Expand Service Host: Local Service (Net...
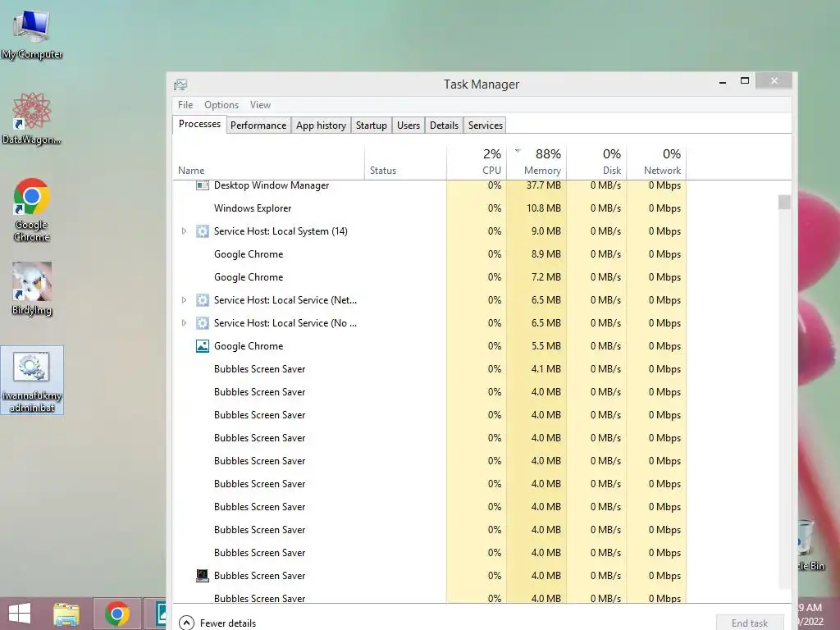The image size is (840, 630). (x=184, y=300)
